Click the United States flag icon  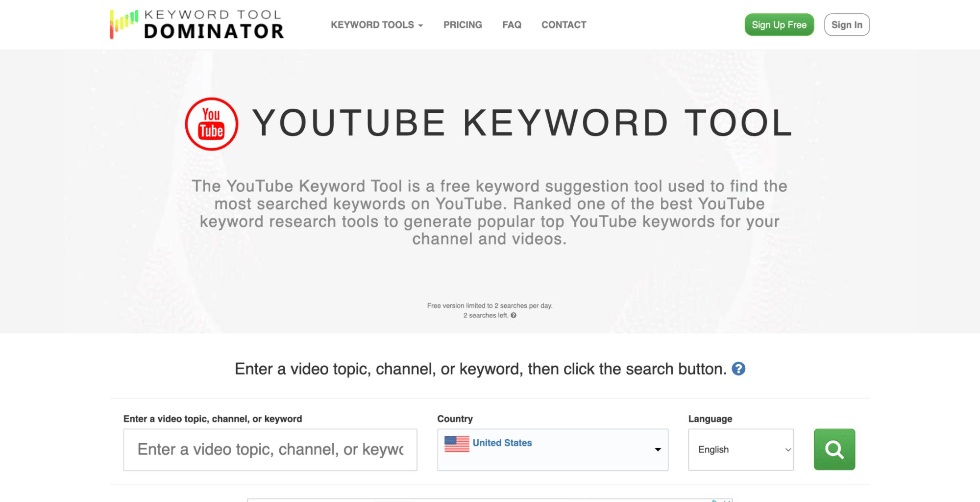click(457, 444)
